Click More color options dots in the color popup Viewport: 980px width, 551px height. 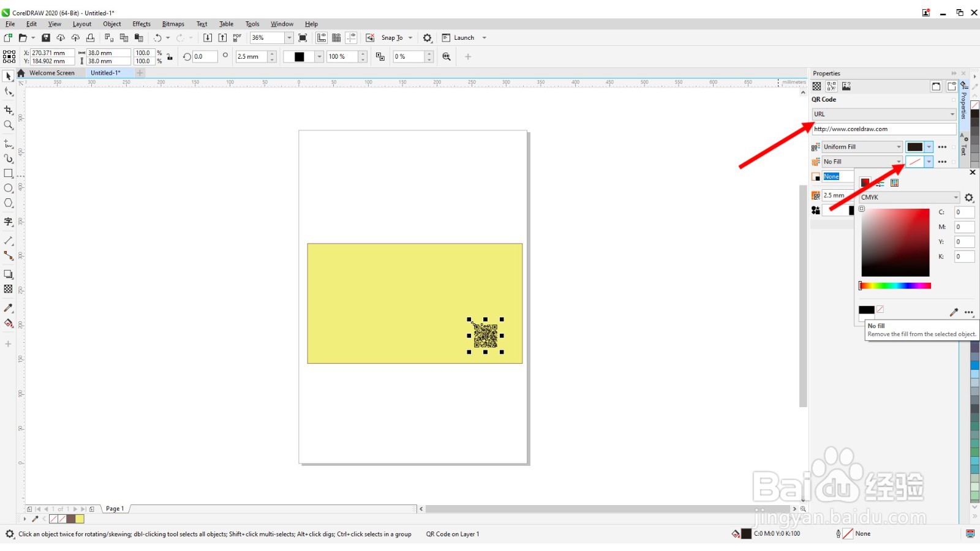(x=968, y=312)
